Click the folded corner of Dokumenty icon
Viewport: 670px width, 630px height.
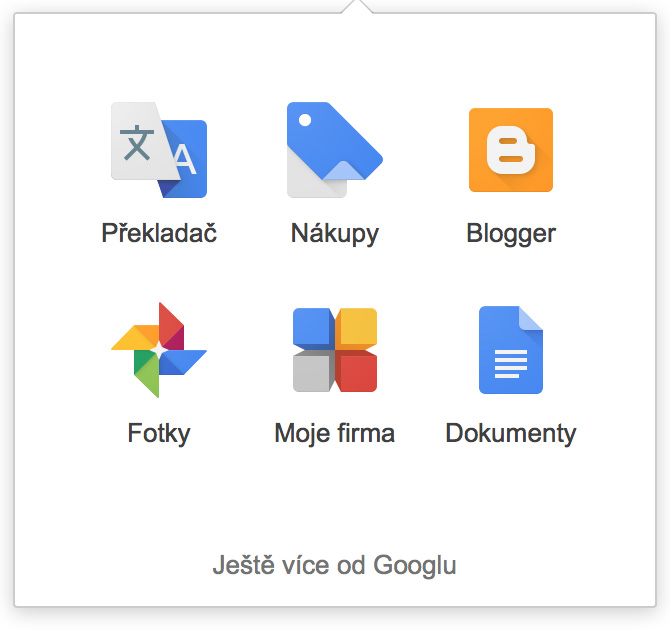tap(531, 317)
